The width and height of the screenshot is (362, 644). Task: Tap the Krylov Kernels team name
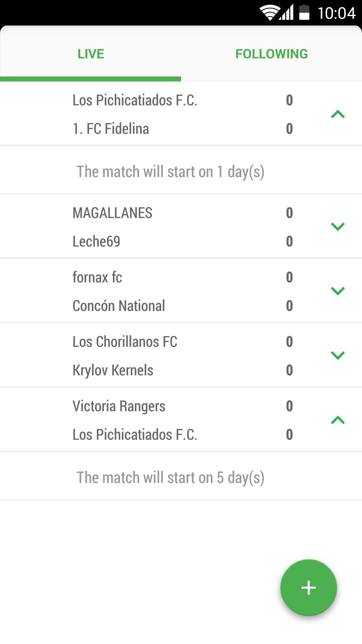click(113, 371)
